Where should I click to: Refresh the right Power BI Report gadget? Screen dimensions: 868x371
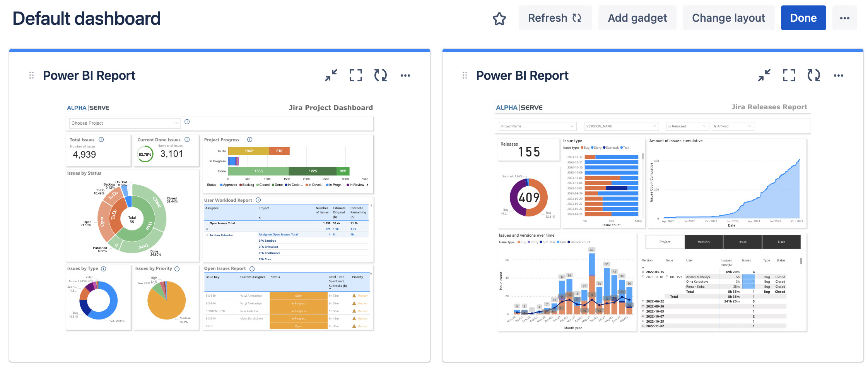point(813,75)
